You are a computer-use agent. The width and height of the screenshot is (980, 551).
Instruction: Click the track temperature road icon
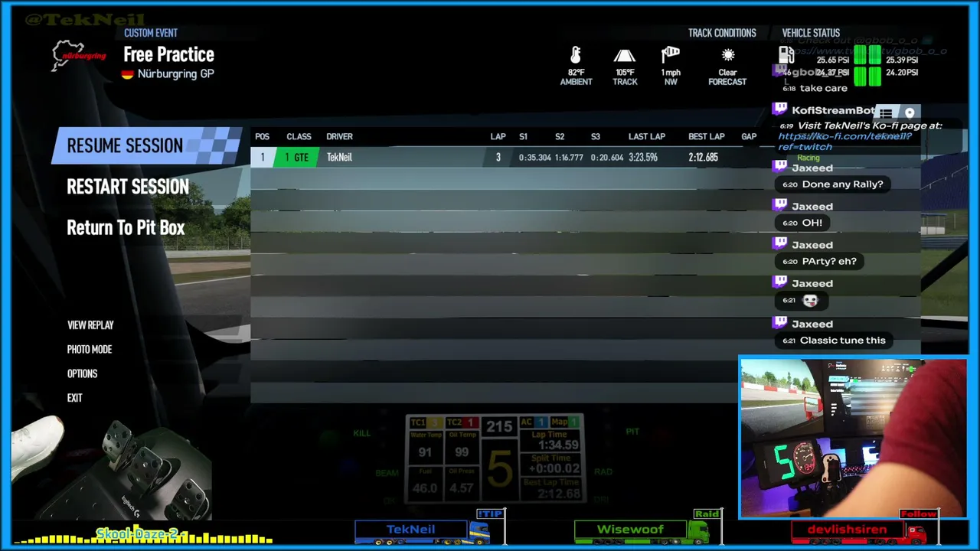(625, 56)
